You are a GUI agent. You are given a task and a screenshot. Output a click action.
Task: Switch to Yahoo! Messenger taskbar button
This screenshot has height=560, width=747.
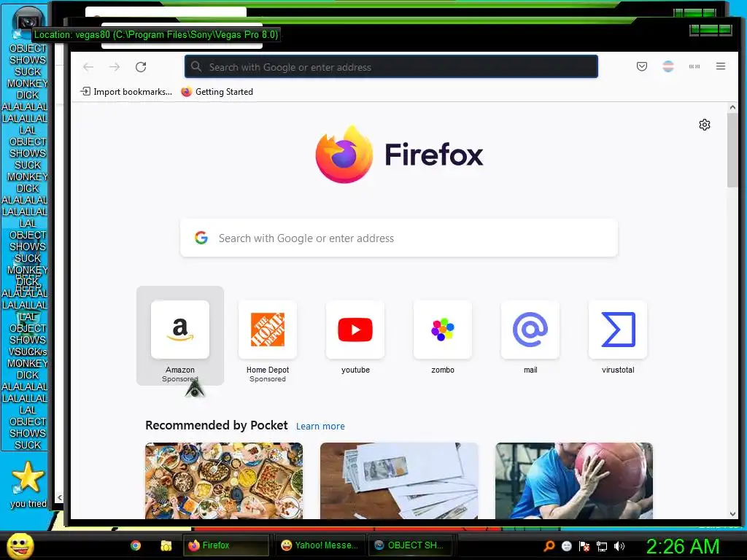[320, 545]
